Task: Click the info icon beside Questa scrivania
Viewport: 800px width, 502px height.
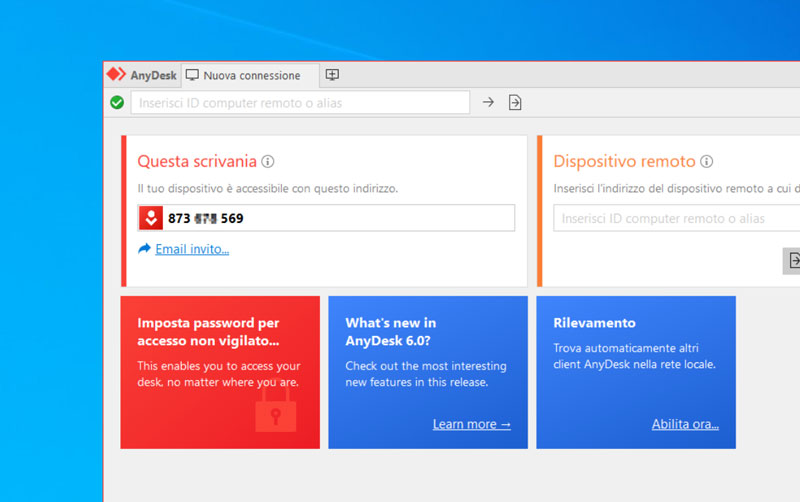Action: [268, 162]
